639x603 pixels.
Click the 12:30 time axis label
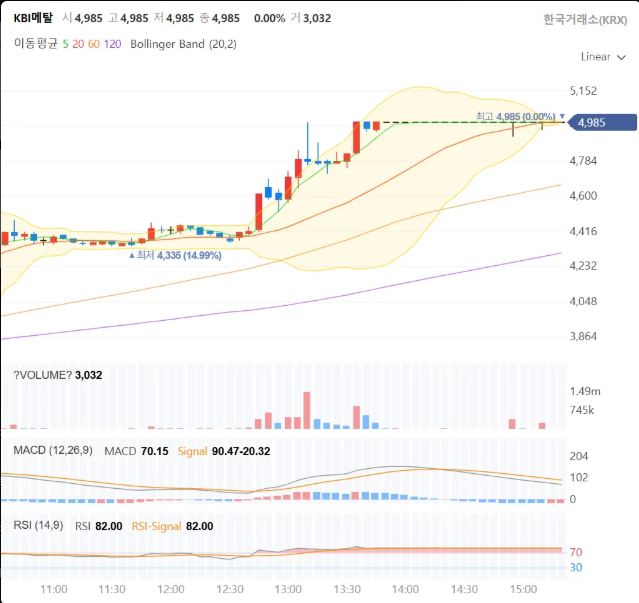coord(230,589)
